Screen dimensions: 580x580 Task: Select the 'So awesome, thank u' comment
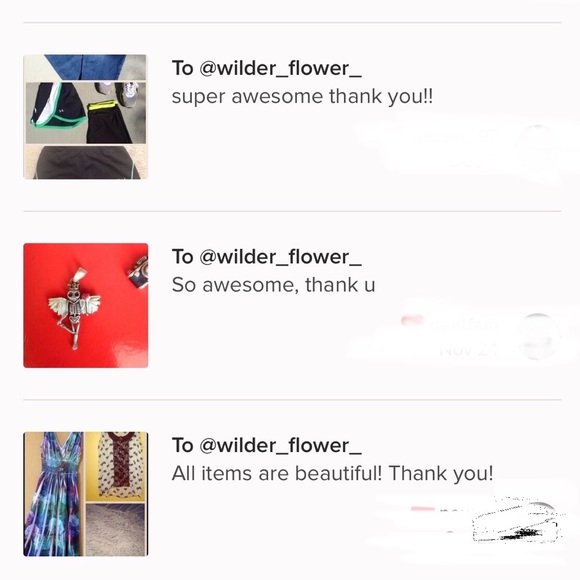[273, 285]
